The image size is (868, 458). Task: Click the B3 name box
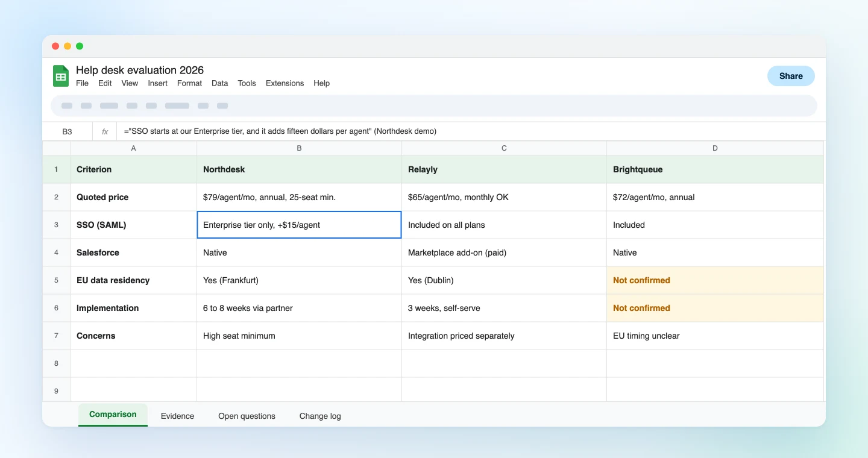click(67, 131)
